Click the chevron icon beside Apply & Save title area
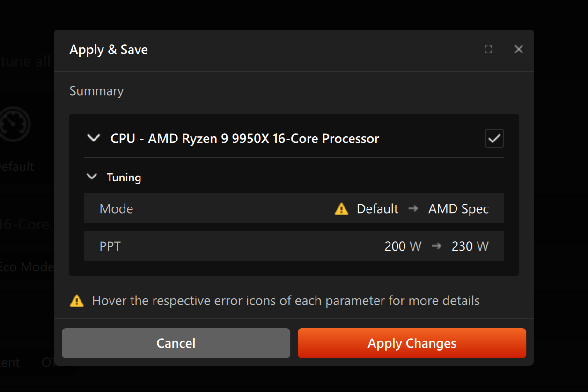Viewport: 588px width, 392px height. coord(93,138)
